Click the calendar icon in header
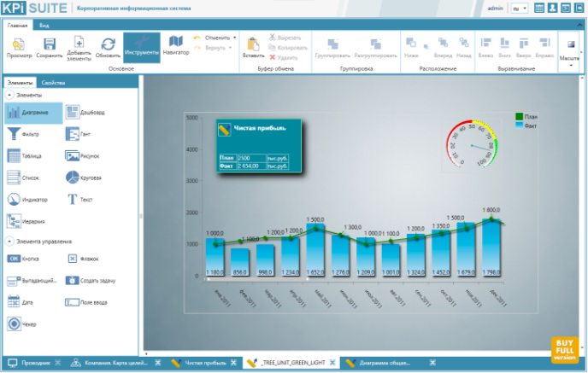Image resolution: width=588 pixels, height=373 pixels. [539, 8]
